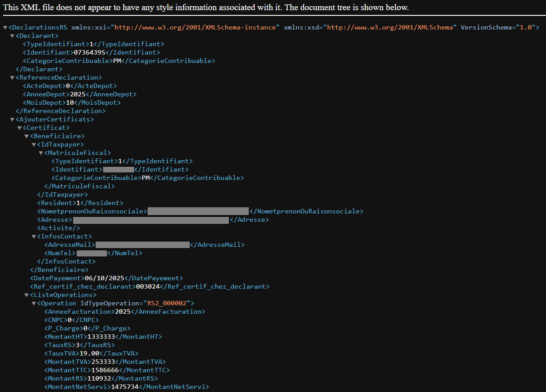Click the MontantHT value 1333333
546x392 pixels.
tap(102, 337)
